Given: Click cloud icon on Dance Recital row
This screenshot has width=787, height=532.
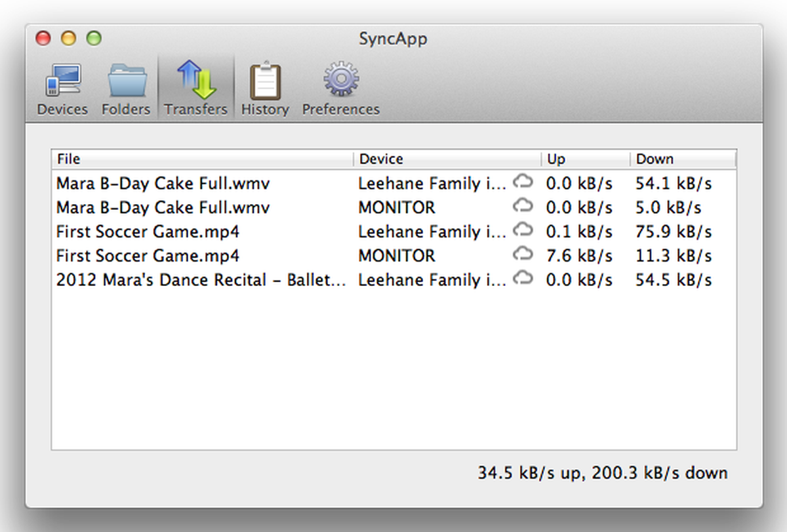Looking at the screenshot, I should pos(523,278).
